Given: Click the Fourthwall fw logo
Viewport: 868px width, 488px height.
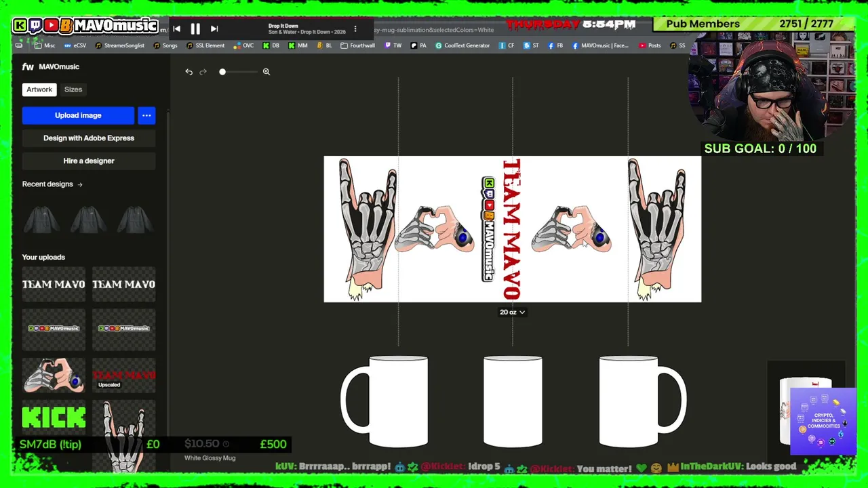Looking at the screenshot, I should [28, 66].
